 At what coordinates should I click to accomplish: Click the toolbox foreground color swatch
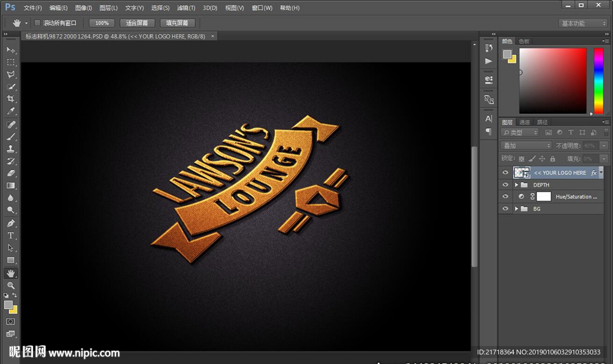(8, 305)
